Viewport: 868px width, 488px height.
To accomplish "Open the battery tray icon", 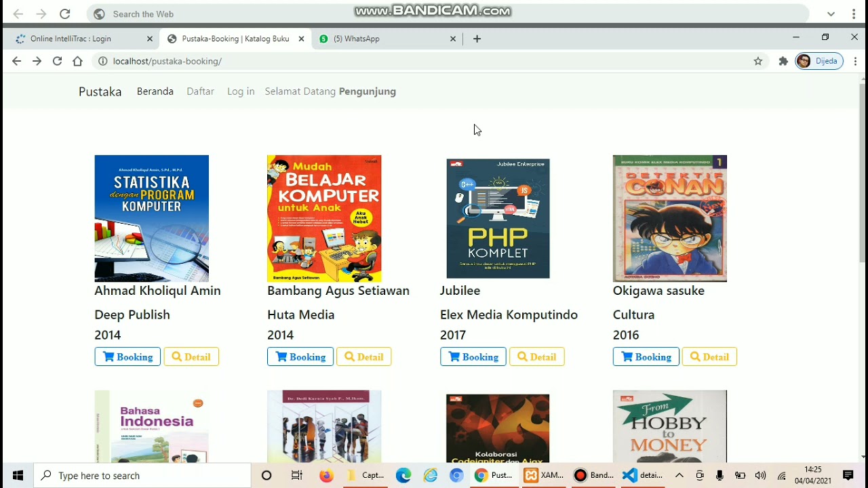I will point(740,476).
